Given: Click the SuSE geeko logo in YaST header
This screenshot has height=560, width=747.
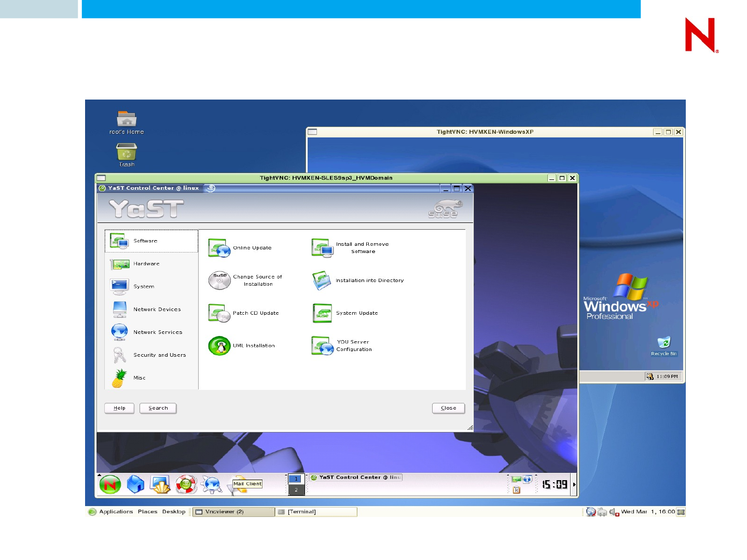Looking at the screenshot, I should coord(445,209).
